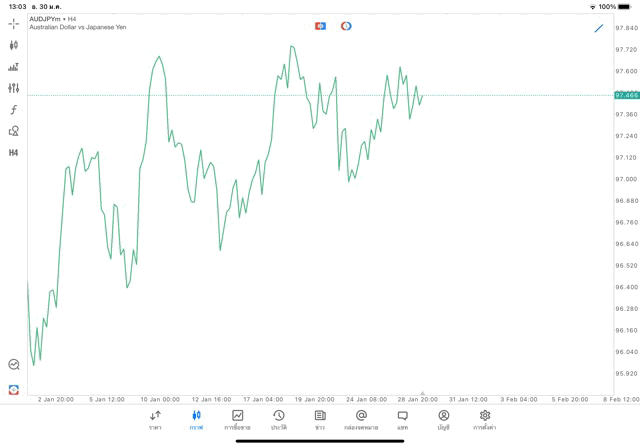
Task: Open the การซื้อขาย (Trade) tab
Action: 238,419
